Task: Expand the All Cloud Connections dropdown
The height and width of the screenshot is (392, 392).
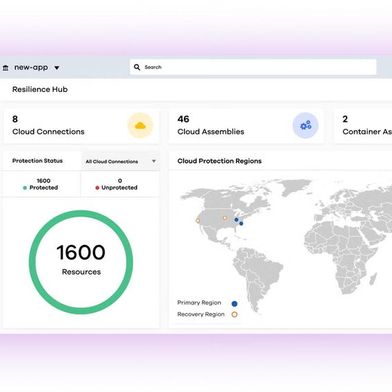Action: 120,161
